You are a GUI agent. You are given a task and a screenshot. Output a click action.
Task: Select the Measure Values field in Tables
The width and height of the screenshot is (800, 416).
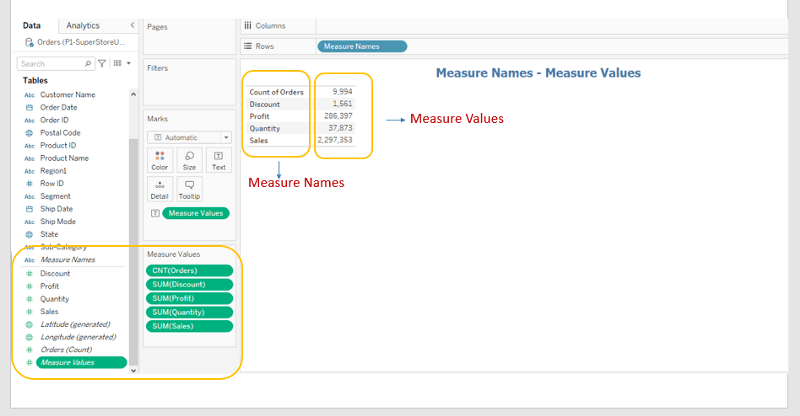tap(68, 362)
